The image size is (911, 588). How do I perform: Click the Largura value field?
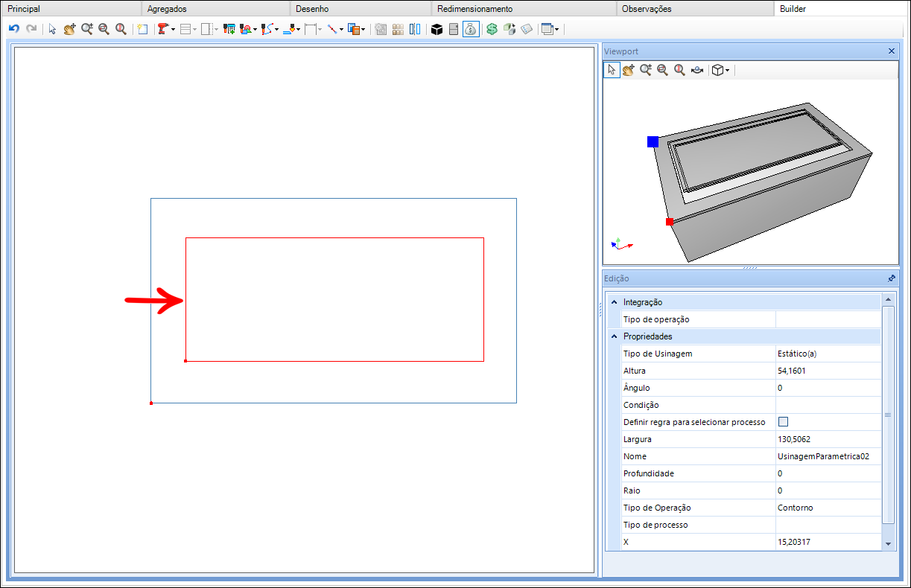coord(828,439)
